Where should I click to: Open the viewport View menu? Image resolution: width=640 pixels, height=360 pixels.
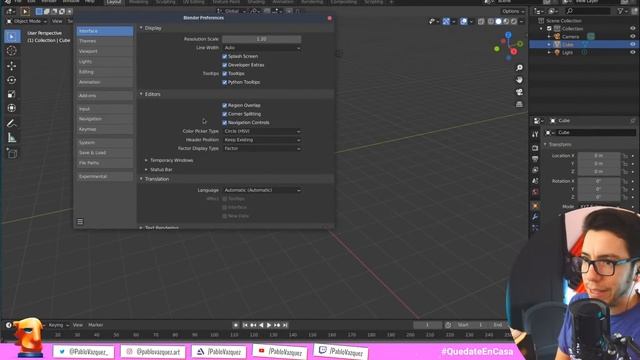[57, 21]
